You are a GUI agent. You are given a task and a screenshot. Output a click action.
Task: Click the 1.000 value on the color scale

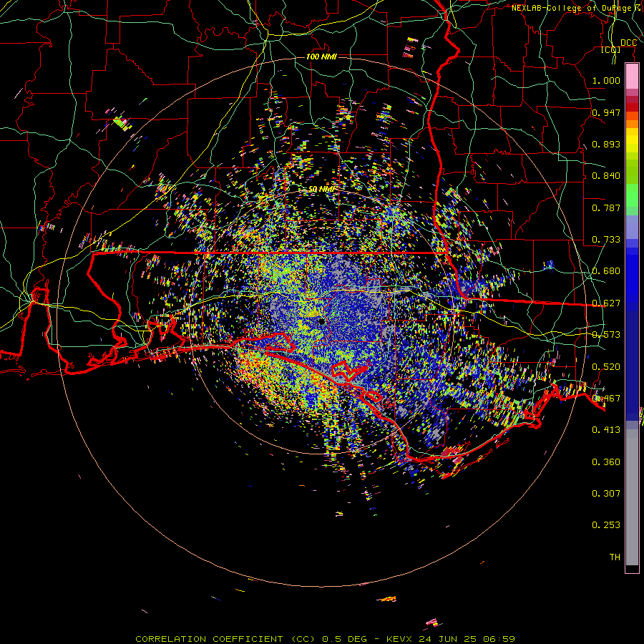606,80
